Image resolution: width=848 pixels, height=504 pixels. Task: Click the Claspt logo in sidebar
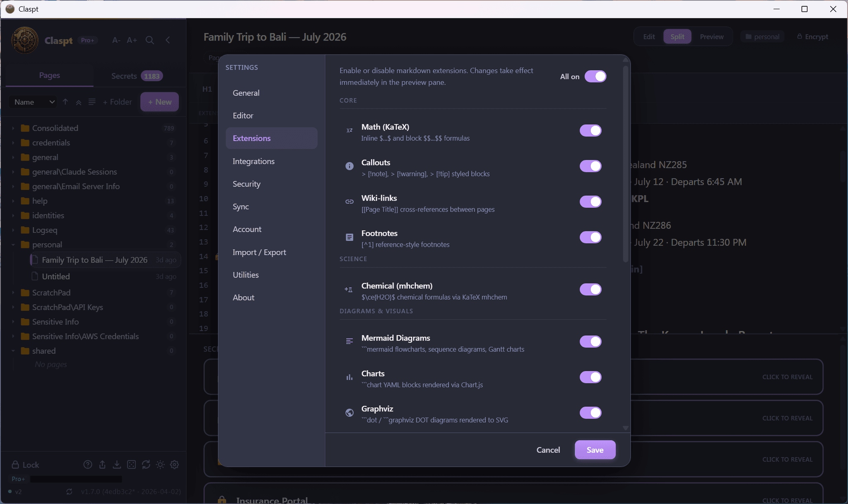tap(25, 40)
